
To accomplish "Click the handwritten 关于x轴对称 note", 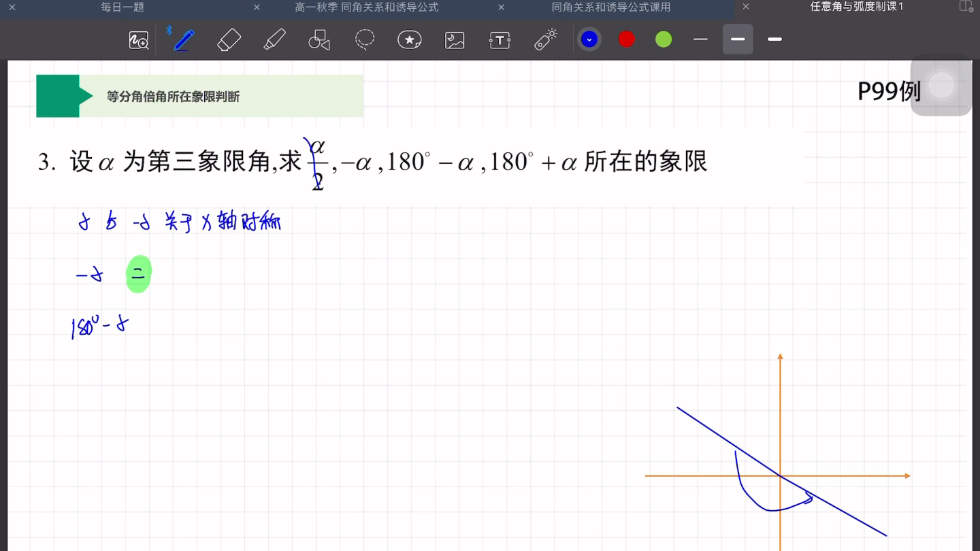I will click(223, 222).
